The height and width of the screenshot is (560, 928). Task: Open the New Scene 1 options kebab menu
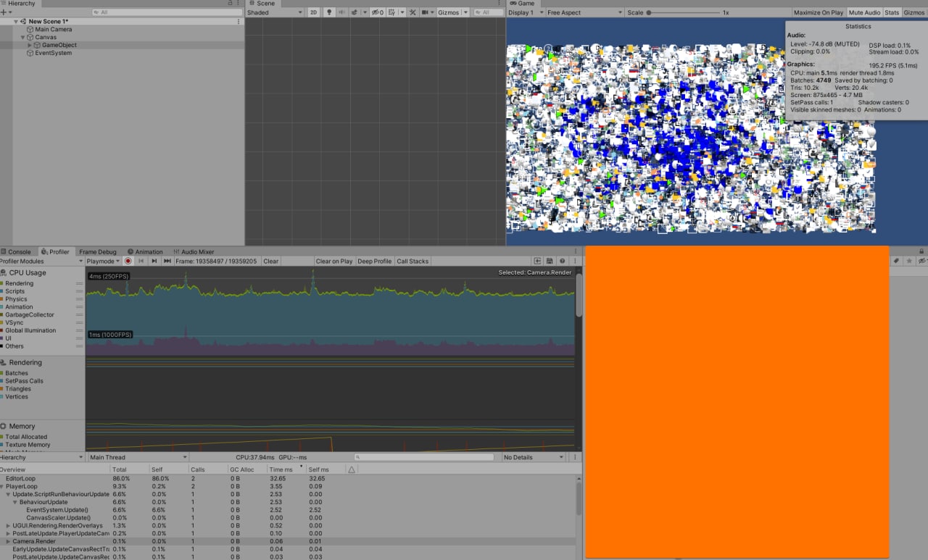(x=239, y=22)
